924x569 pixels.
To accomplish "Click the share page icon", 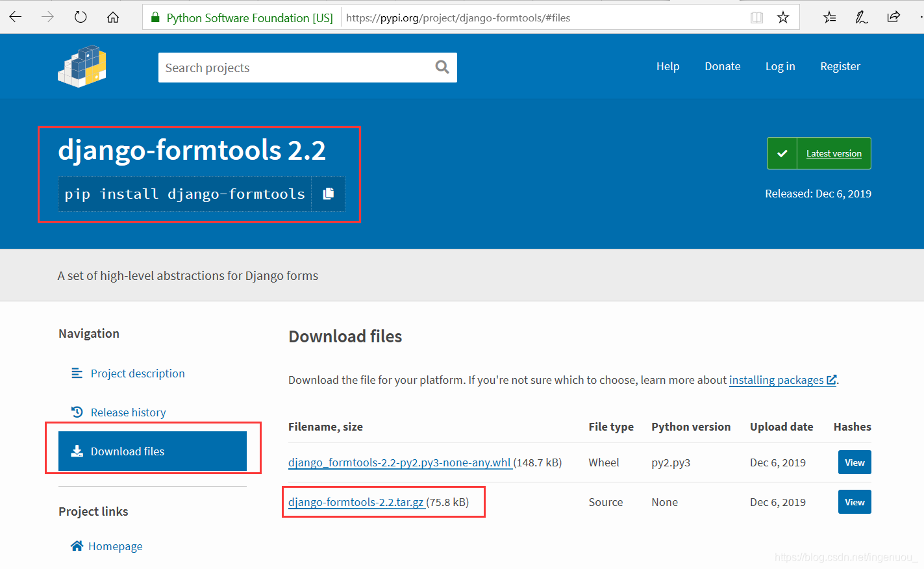I will [893, 18].
